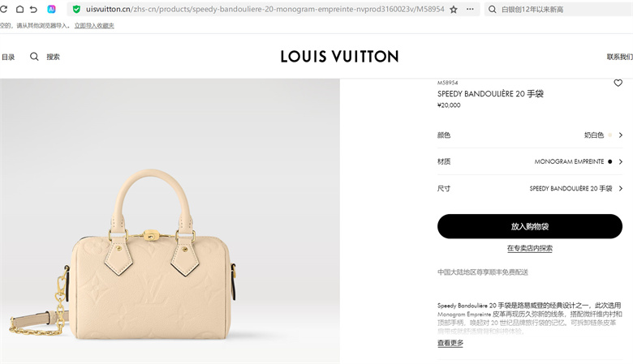Bookmark page with the star icon
Screen dimensions: 633x364
point(454,9)
